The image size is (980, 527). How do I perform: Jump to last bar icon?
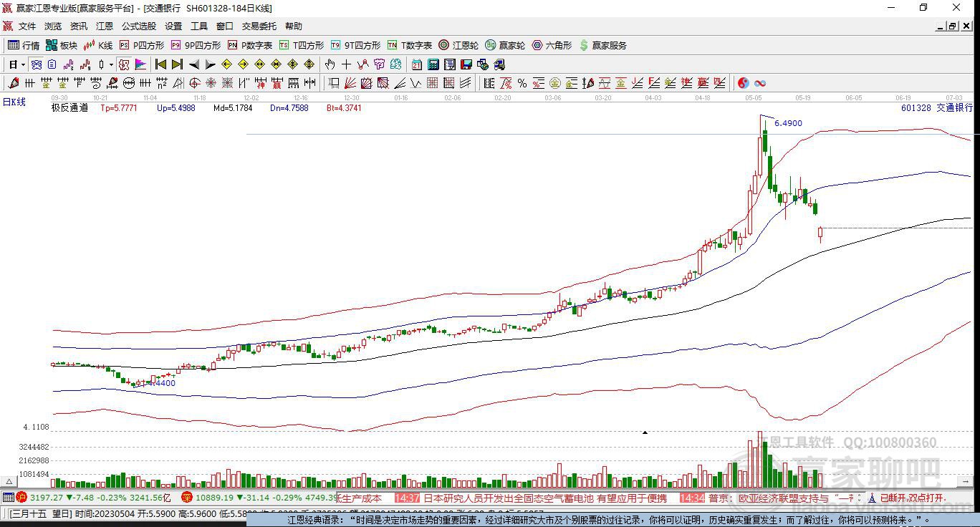click(x=177, y=64)
